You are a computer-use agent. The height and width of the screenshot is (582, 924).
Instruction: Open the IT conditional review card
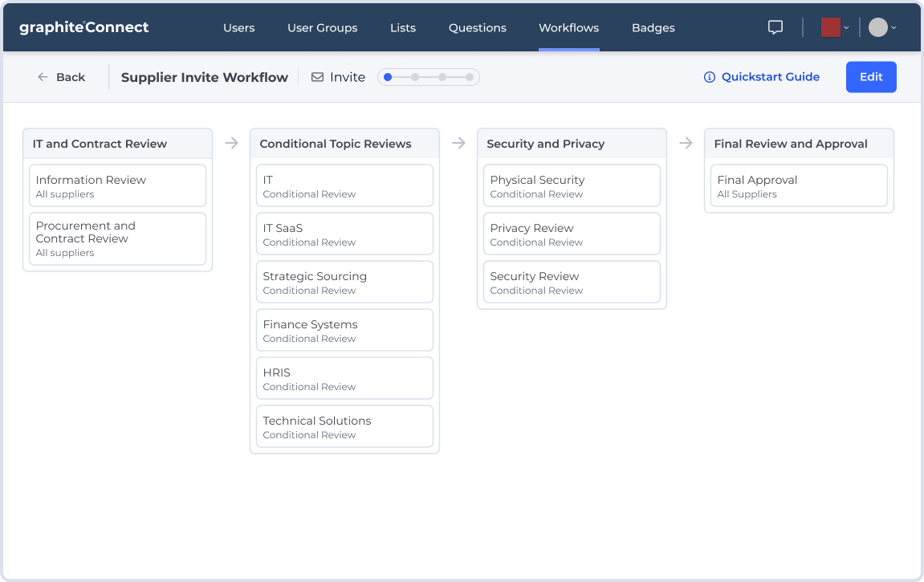344,185
